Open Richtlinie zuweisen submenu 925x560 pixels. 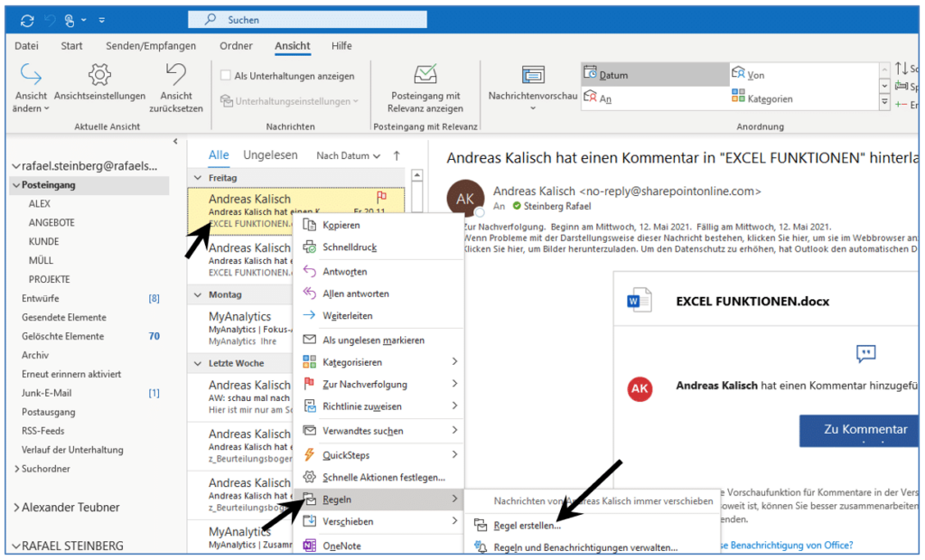378,406
